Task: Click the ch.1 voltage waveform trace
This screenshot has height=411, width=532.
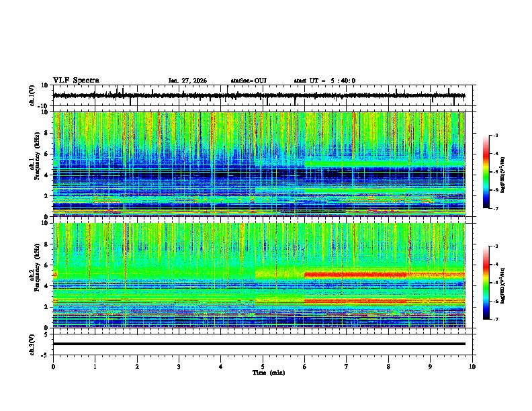Action: [259, 95]
